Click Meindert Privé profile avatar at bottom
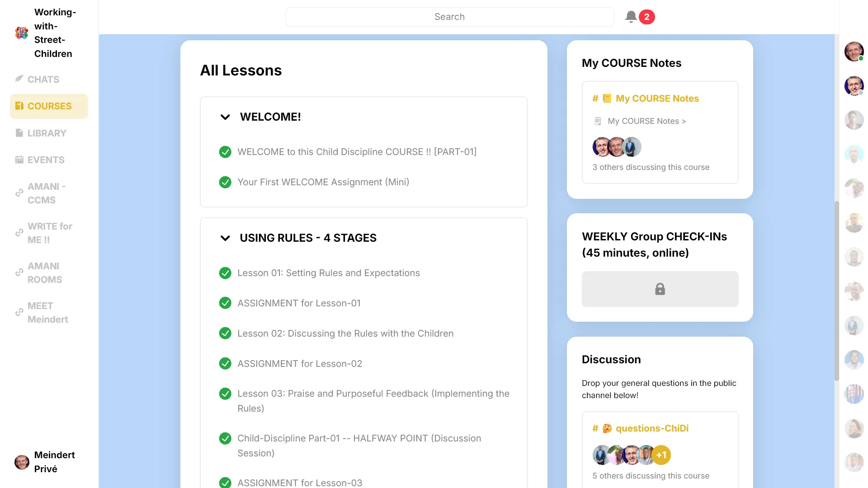 click(21, 462)
